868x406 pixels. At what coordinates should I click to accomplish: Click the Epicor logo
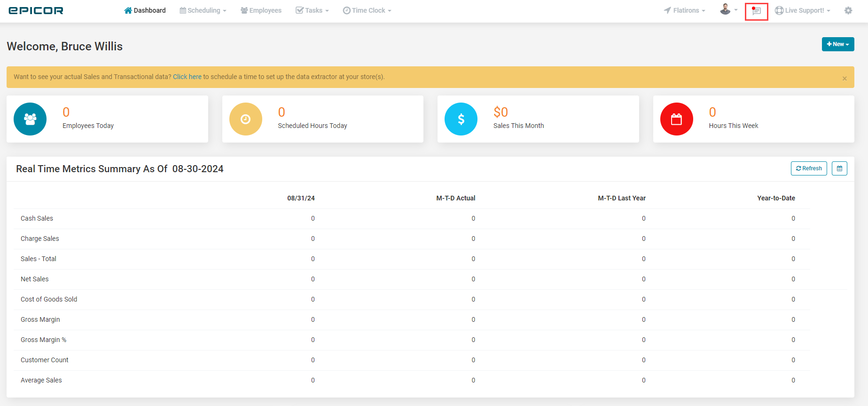pos(36,10)
